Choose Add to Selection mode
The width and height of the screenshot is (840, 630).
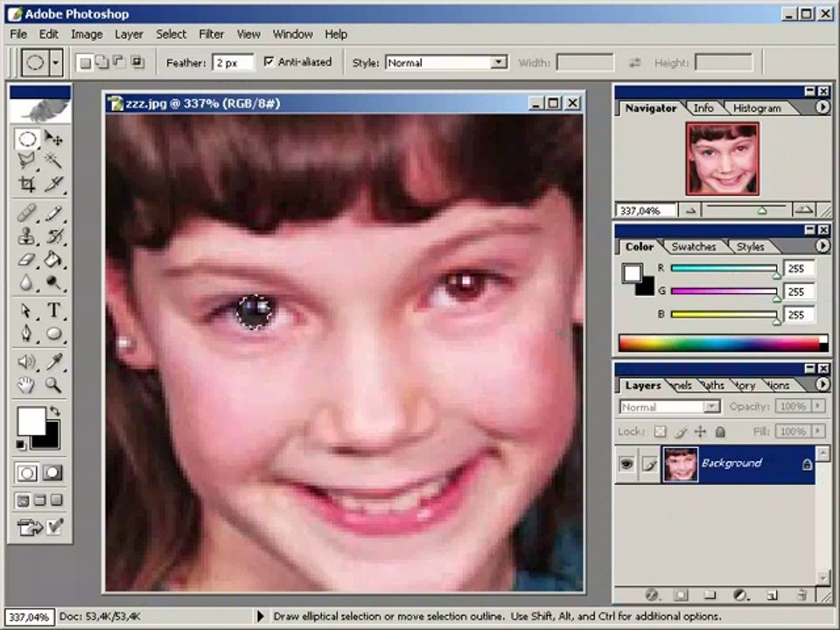click(x=101, y=63)
